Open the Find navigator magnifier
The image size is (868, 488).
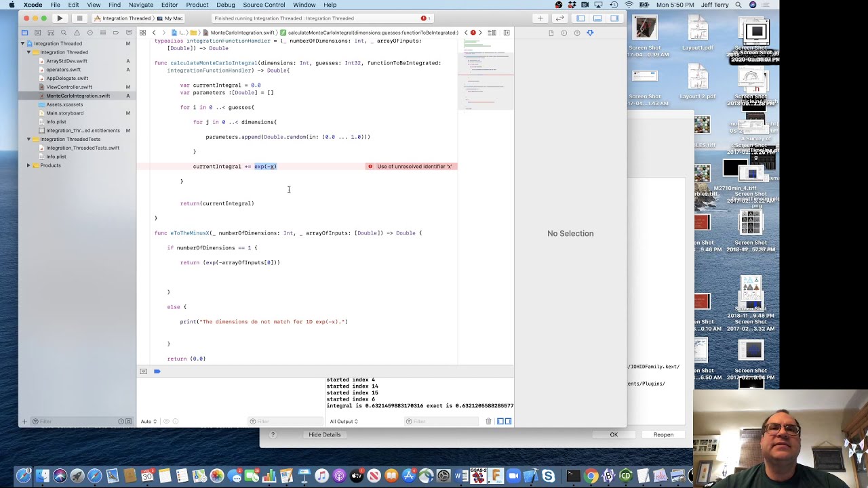(x=63, y=33)
